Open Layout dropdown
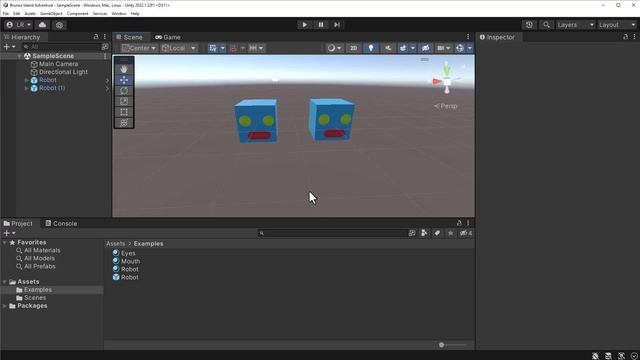 click(617, 25)
